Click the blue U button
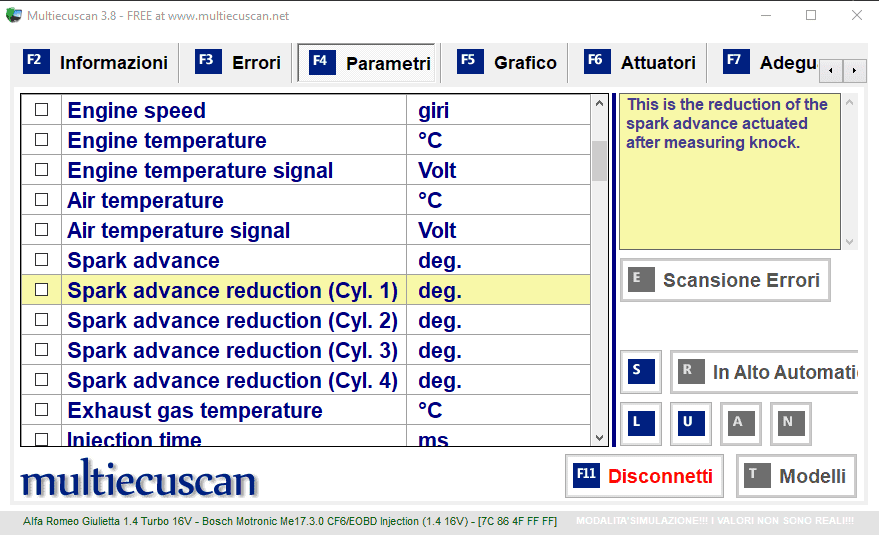The width and height of the screenshot is (879, 535). coord(691,423)
